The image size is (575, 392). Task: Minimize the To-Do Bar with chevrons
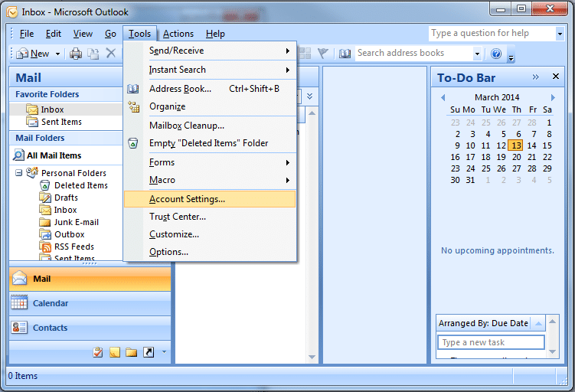(x=536, y=77)
